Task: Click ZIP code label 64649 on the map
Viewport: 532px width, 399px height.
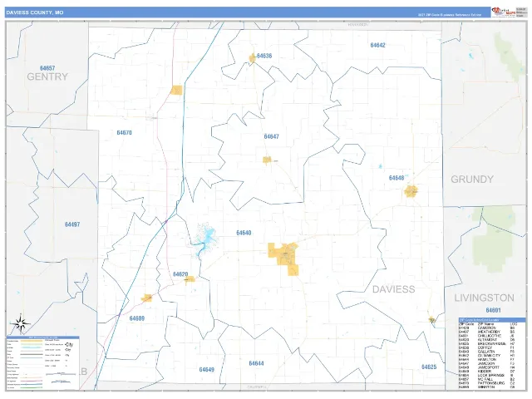Action: point(207,369)
